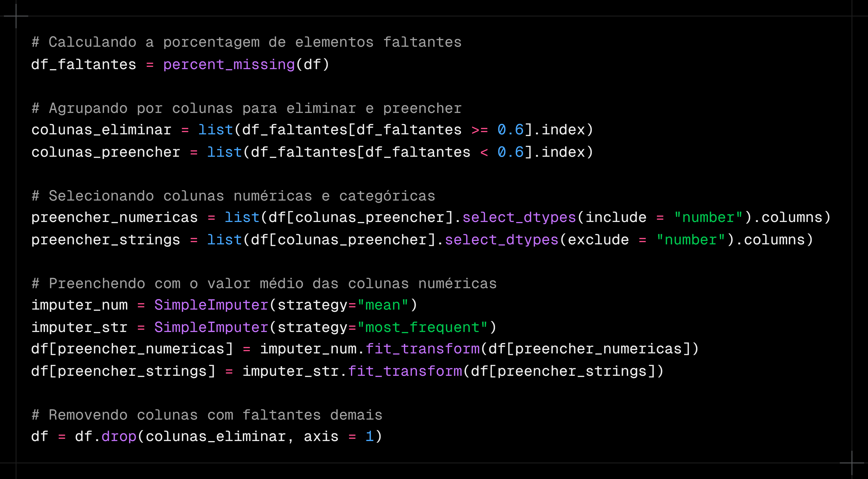Screen dimensions: 868x479
Task: Click preencher_strings at its assignment line start
Action: [x=106, y=240]
